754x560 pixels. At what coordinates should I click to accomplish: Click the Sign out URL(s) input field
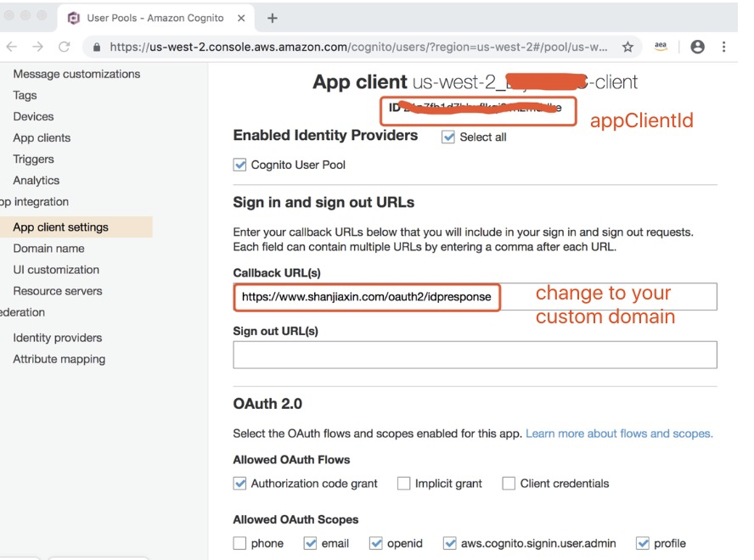click(475, 355)
